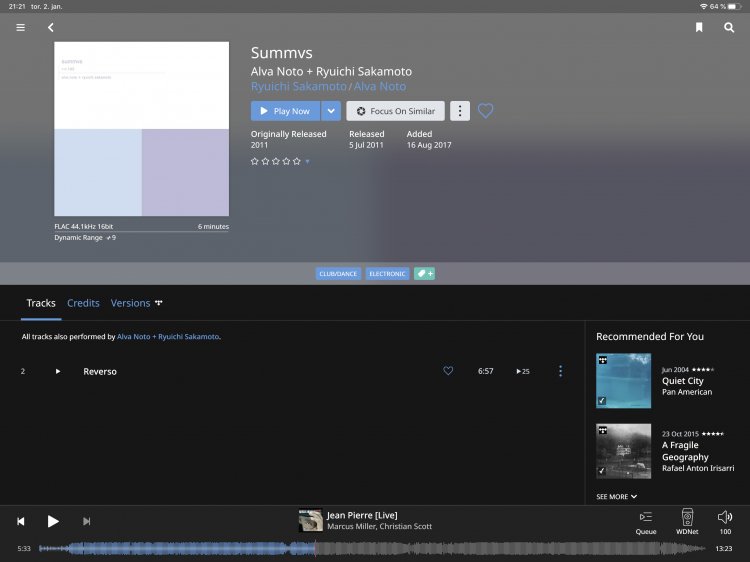The width and height of the screenshot is (750, 562).
Task: Open the hamburger navigation menu
Action: point(21,28)
